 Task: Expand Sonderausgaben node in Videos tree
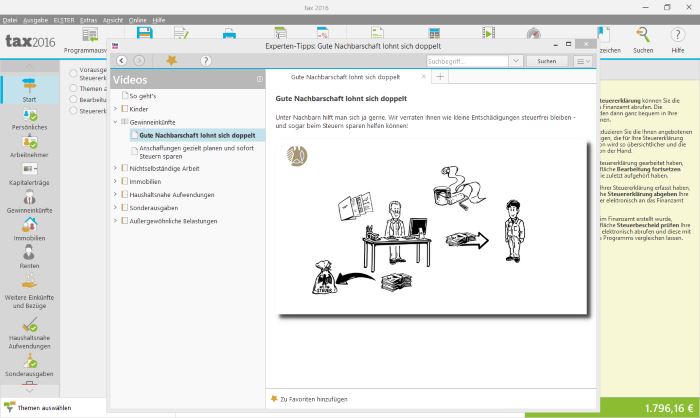(115, 208)
